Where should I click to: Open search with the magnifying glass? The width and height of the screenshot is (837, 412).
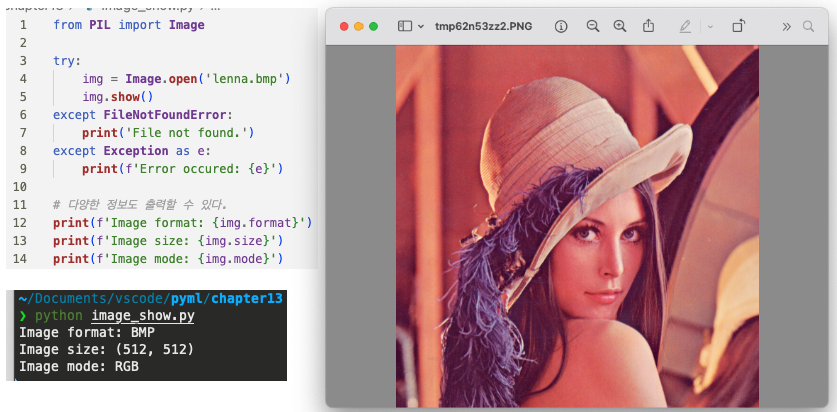813,26
